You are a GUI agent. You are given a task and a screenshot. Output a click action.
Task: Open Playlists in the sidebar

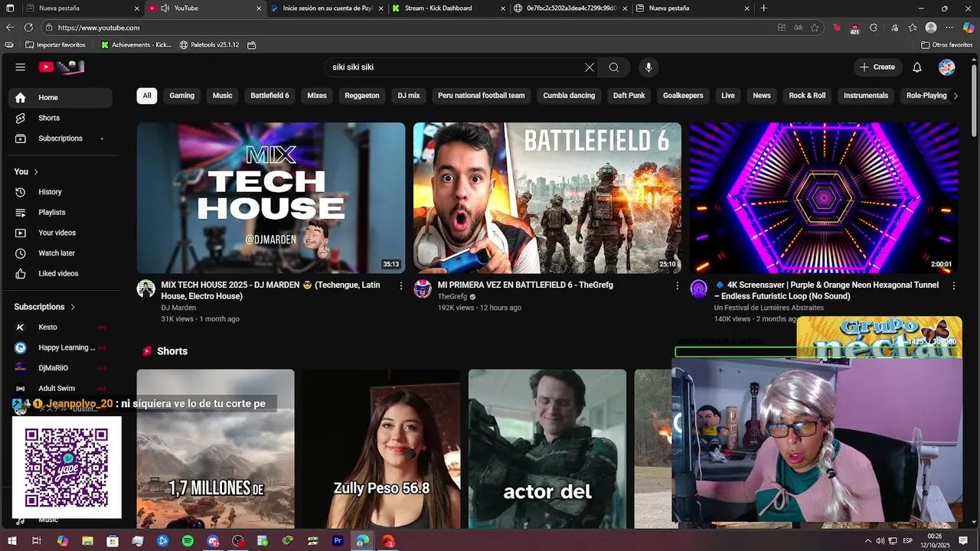[x=60, y=212]
